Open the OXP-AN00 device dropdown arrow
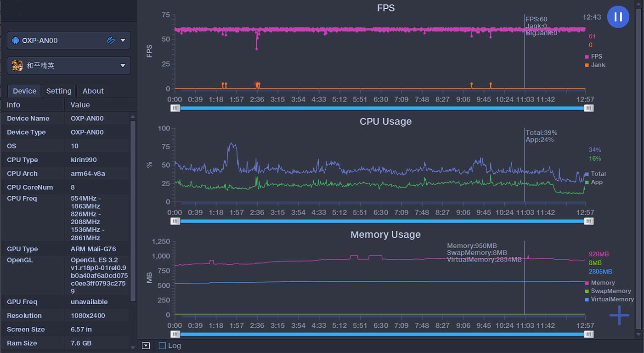Viewport: 644px width, 353px height. click(123, 40)
